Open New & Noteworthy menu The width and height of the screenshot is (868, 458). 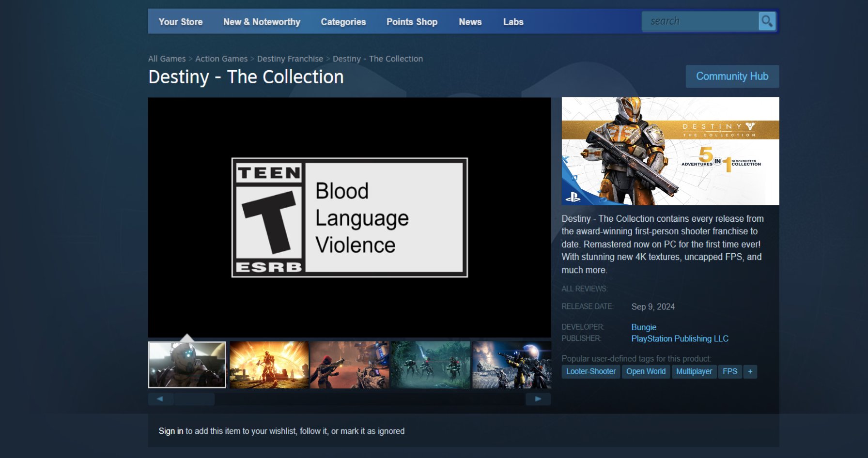[262, 22]
